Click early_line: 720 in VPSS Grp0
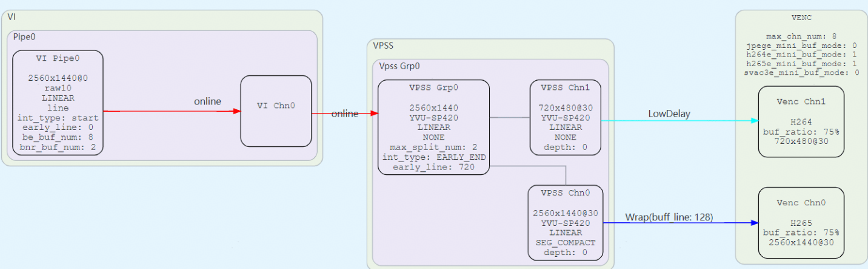Viewport: 868px width, 269px height. (x=433, y=167)
